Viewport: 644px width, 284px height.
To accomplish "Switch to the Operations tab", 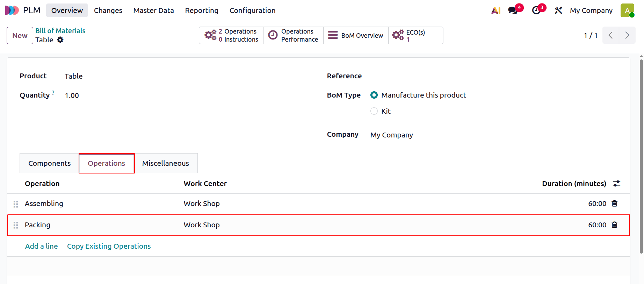I will tap(107, 163).
